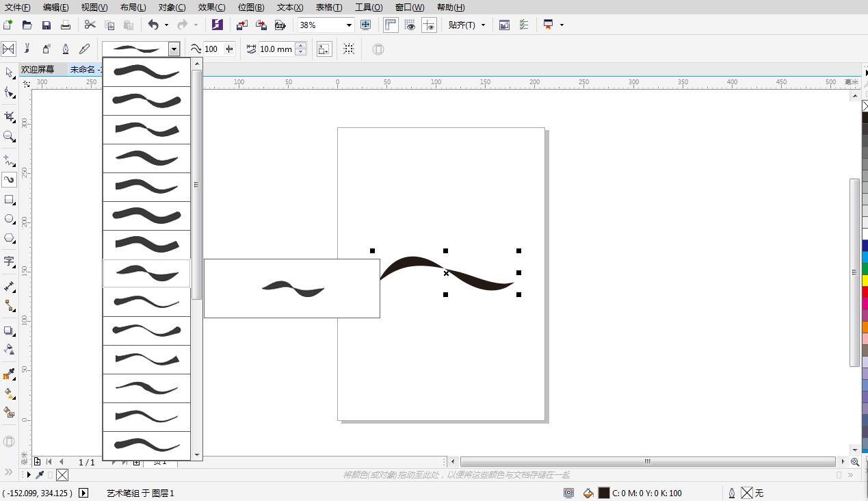The width and height of the screenshot is (868, 501).
Task: Print the document
Action: point(66,25)
